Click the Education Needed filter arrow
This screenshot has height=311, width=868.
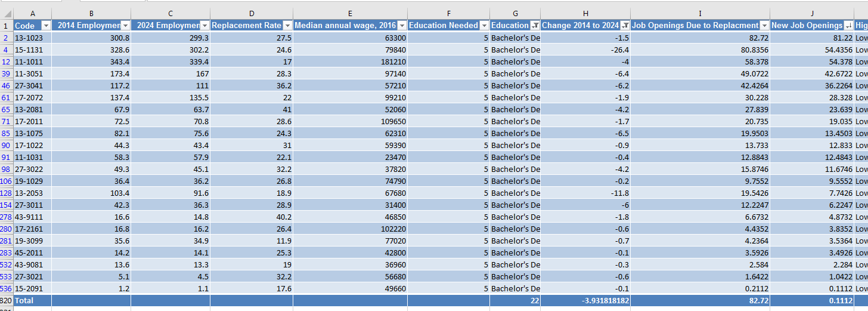pyautogui.click(x=484, y=26)
